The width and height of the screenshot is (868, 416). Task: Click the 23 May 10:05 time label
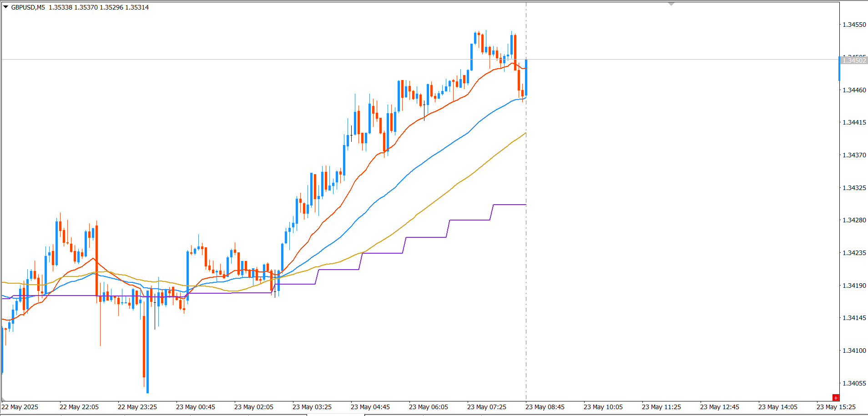(603, 407)
